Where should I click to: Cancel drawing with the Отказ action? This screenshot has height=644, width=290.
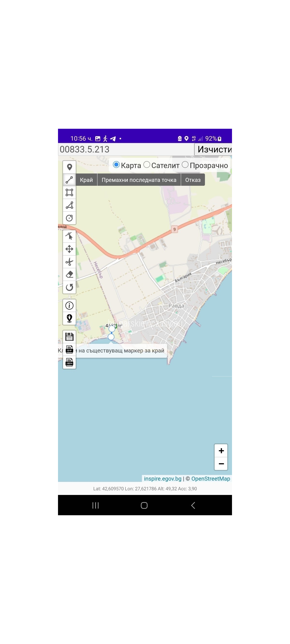click(193, 180)
